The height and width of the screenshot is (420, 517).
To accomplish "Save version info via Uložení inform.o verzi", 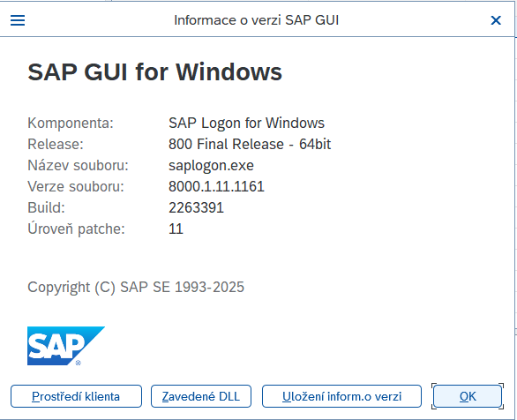I will click(341, 396).
